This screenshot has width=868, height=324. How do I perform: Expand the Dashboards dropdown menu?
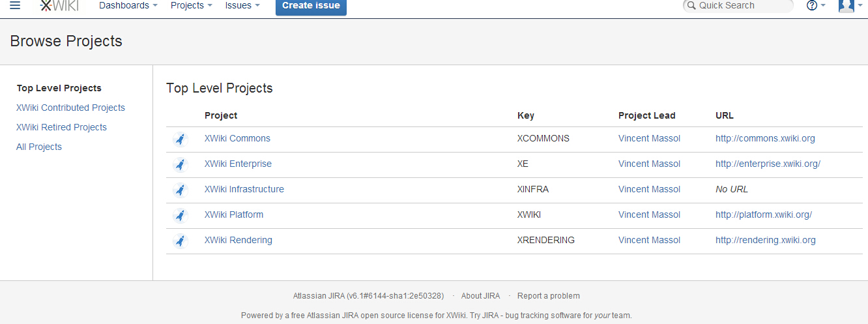click(x=128, y=5)
